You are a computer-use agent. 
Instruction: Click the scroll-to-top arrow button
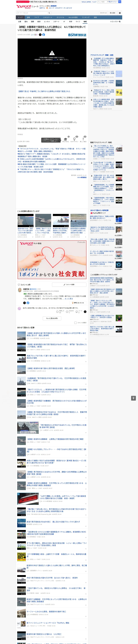tap(133, 398)
